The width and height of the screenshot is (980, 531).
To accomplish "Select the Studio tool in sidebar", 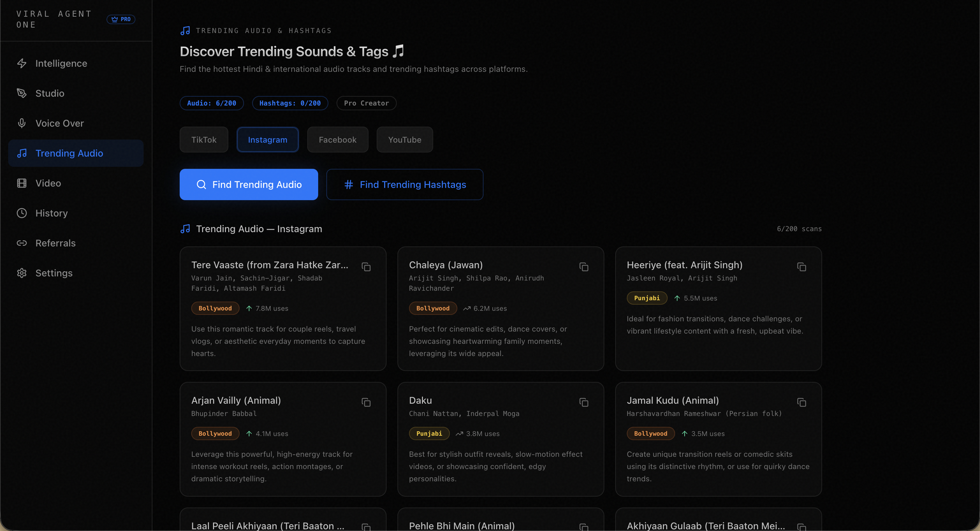I will 50,93.
